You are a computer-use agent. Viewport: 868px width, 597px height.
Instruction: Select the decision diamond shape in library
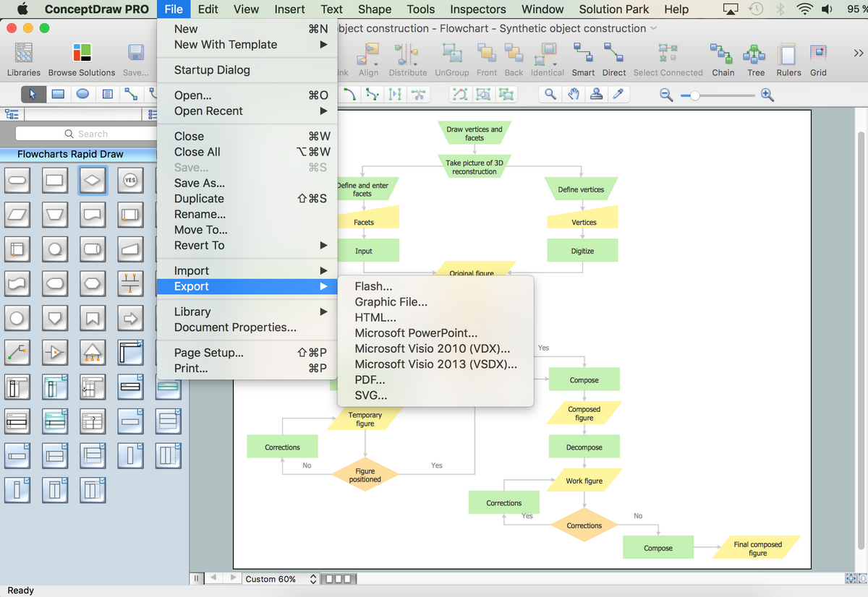click(93, 181)
